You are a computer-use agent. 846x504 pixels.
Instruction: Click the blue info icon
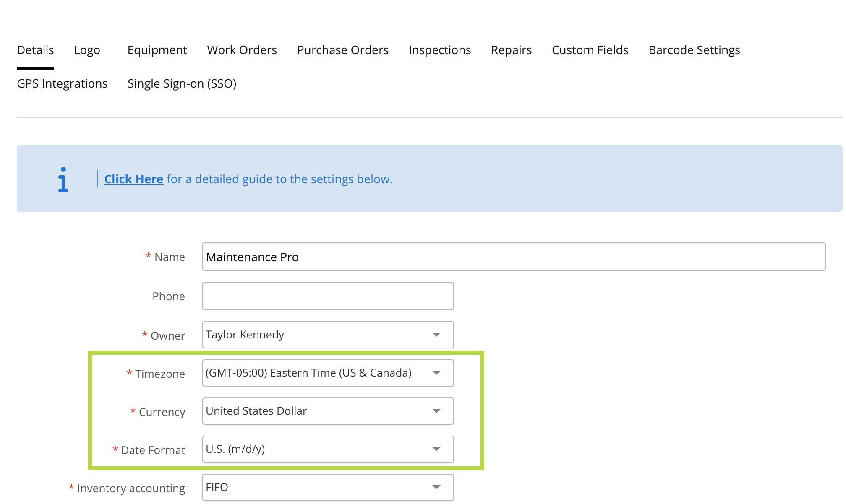pos(63,179)
